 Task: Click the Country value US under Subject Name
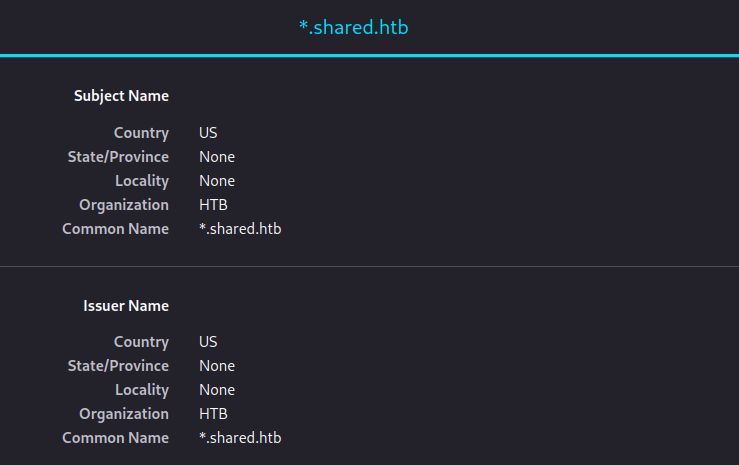(x=208, y=132)
